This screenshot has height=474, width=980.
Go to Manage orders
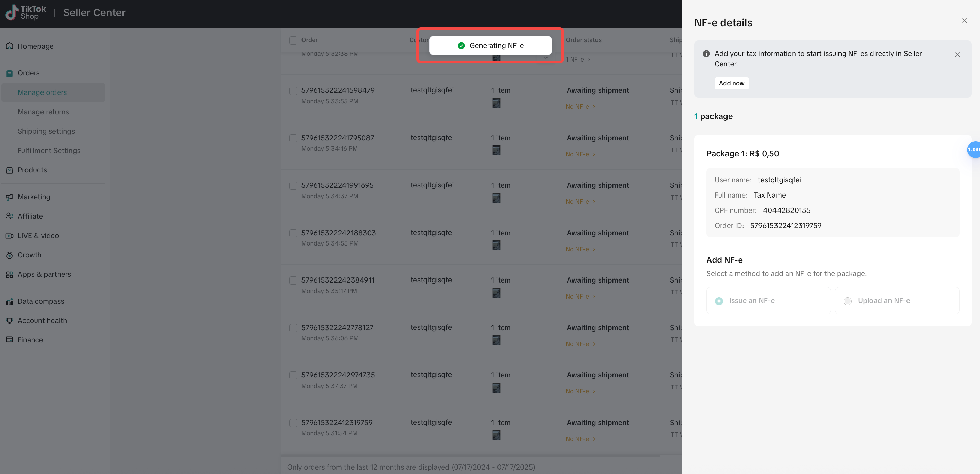(x=53, y=92)
